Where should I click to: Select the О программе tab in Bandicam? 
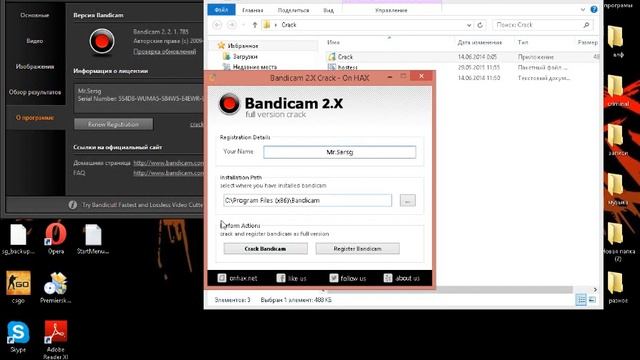coord(35,118)
